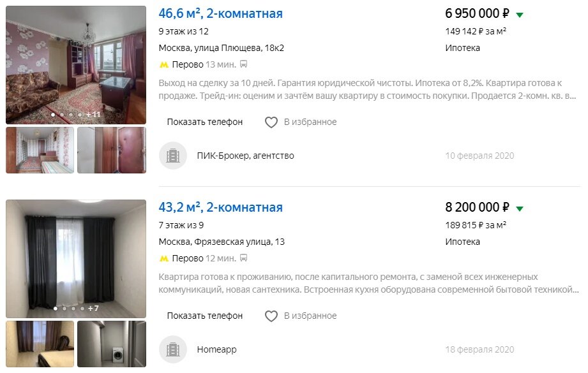Screen dimensions: 588x373
Task: Click the metro icon next to Перово 12 мин.
Action: click(164, 259)
